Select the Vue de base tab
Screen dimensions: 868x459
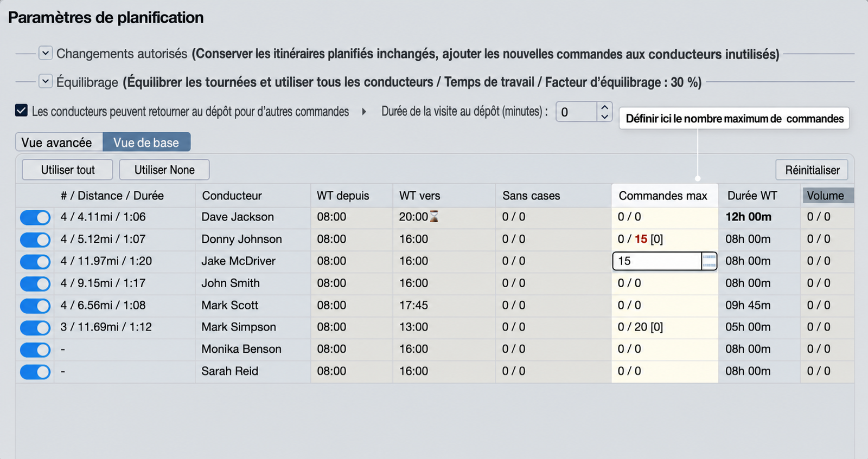146,143
